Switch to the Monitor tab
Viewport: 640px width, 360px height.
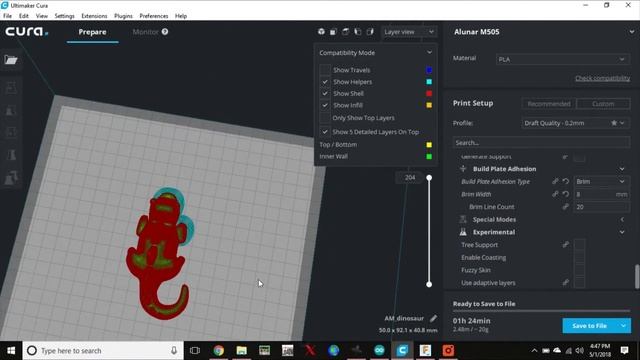click(145, 32)
